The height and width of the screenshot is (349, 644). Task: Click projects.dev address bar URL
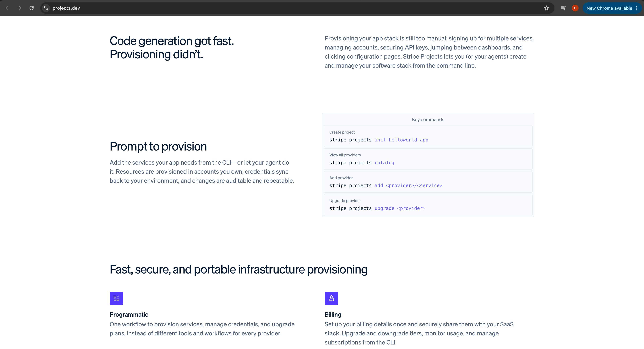(66, 8)
